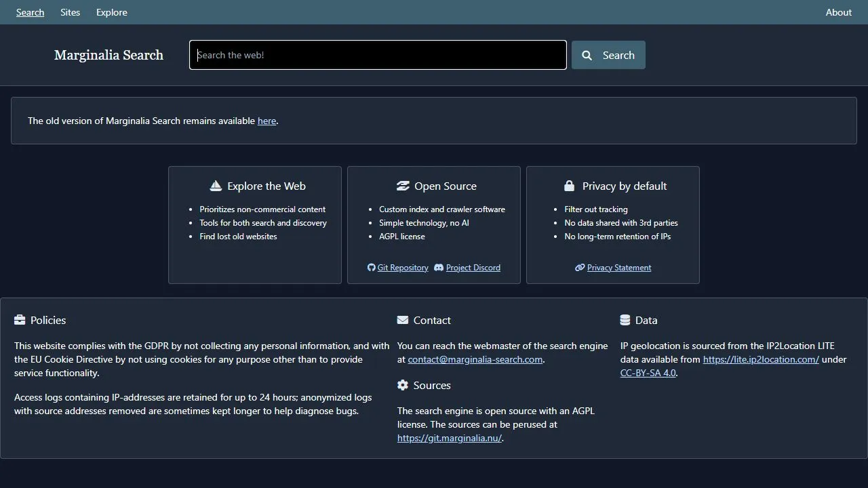Click 'Prioritizes non-commercial content' bullet
Screen dimensions: 868x488
pos(262,209)
